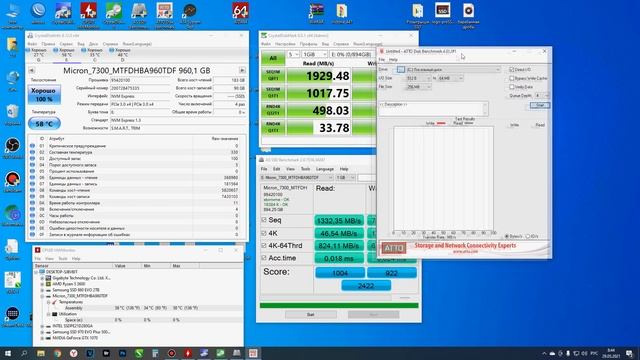Image resolution: width=640 pixels, height=360 pixels.
Task: Open the notification center in taskbar
Action: pos(629,353)
